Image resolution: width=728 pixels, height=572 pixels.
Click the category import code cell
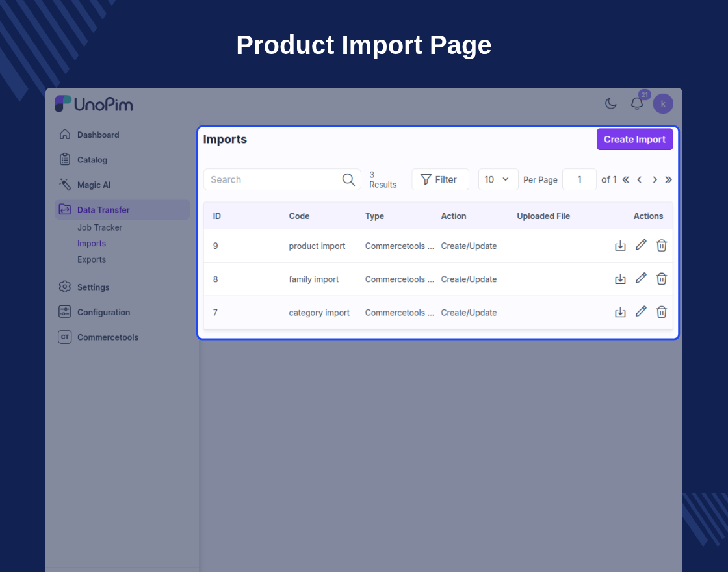319,313
